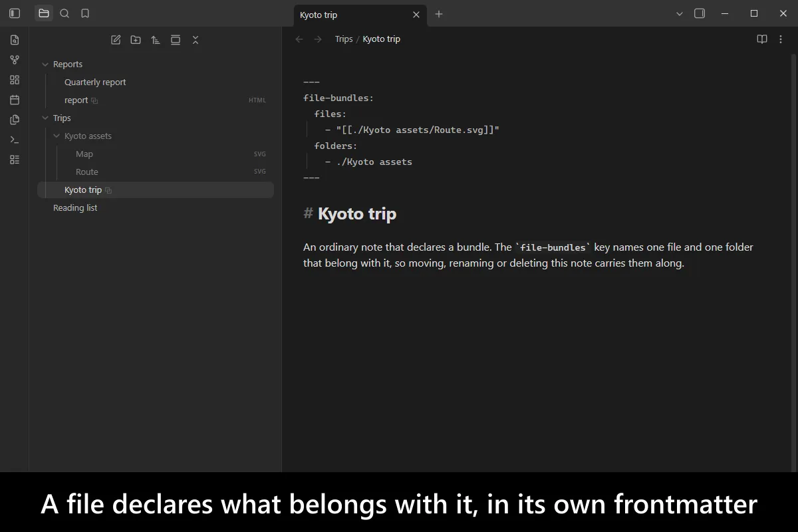
Task: Navigate forward in note history
Action: [x=318, y=39]
